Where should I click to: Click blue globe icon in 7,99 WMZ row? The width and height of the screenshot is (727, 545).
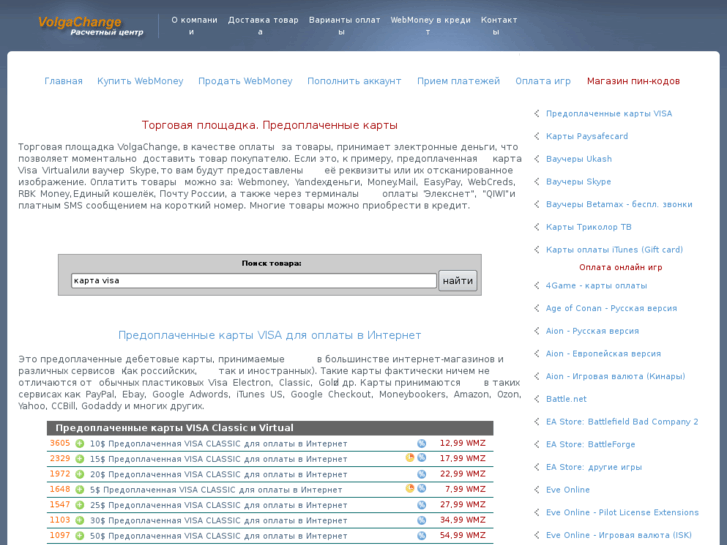pos(421,488)
